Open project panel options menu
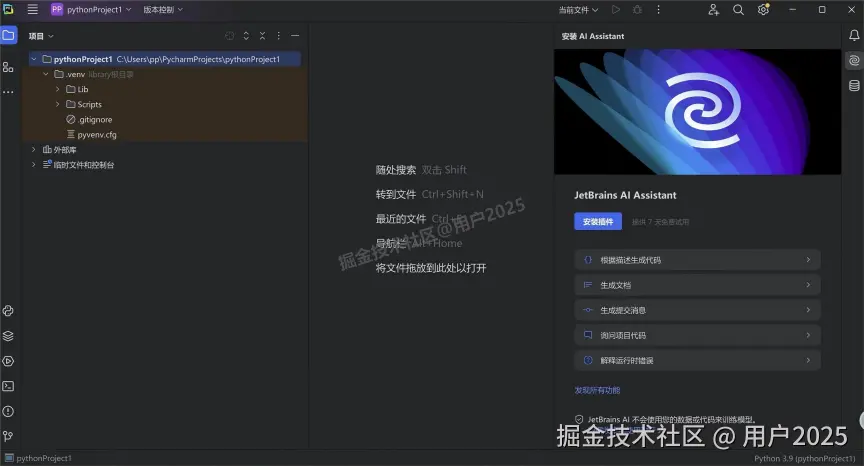This screenshot has height=466, width=864. [279, 36]
